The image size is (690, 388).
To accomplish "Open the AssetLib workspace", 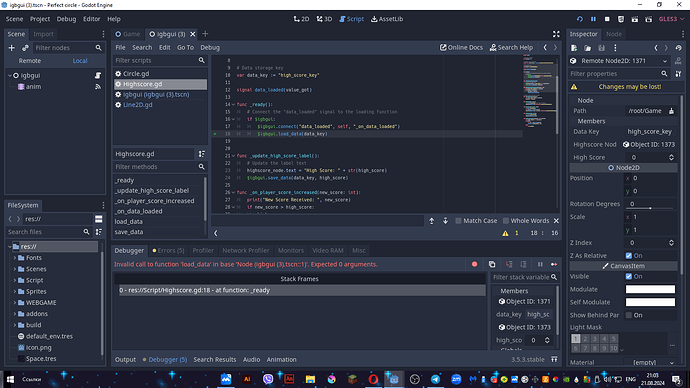I will pyautogui.click(x=387, y=19).
